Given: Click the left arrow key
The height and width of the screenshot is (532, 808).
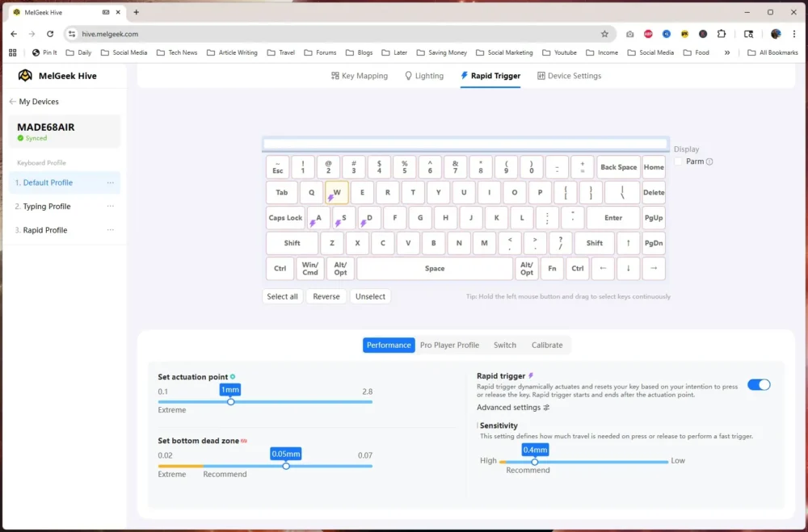Looking at the screenshot, I should [x=603, y=268].
